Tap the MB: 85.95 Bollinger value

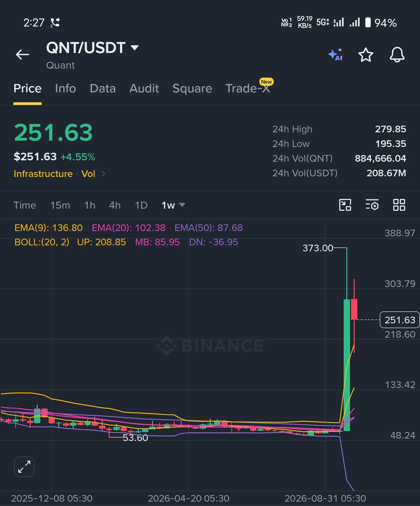click(x=157, y=242)
